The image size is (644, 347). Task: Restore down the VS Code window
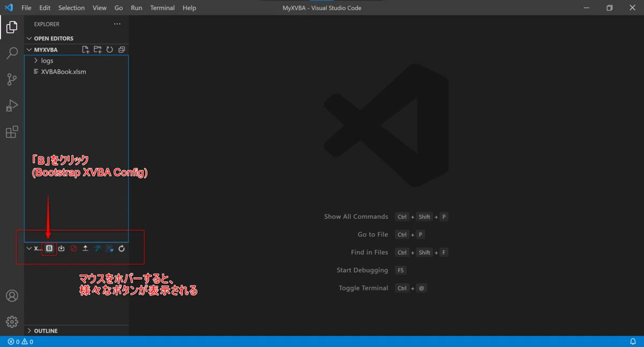click(610, 8)
